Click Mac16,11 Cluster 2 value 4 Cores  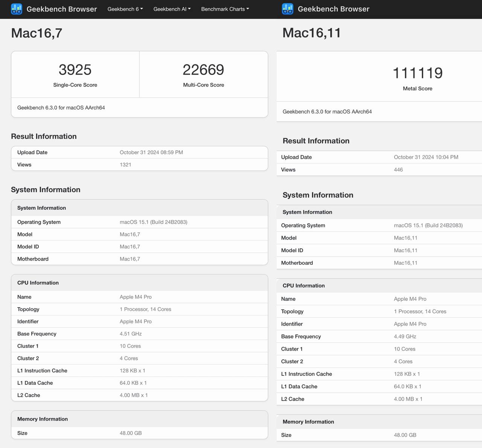403,362
